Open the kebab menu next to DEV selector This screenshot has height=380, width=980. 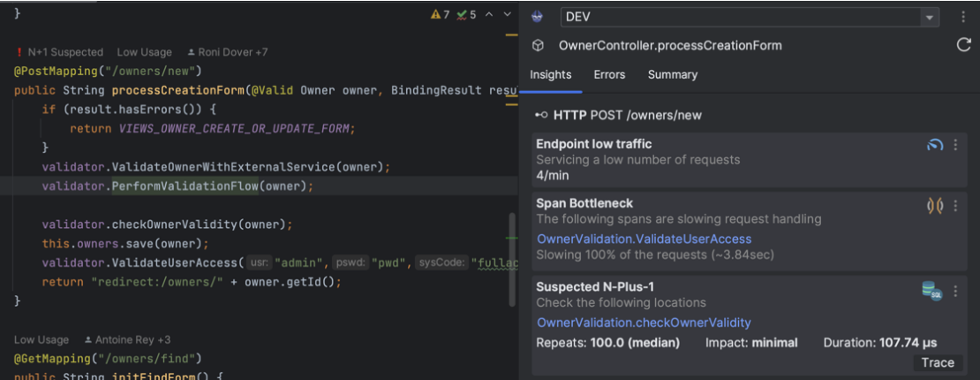tap(963, 17)
